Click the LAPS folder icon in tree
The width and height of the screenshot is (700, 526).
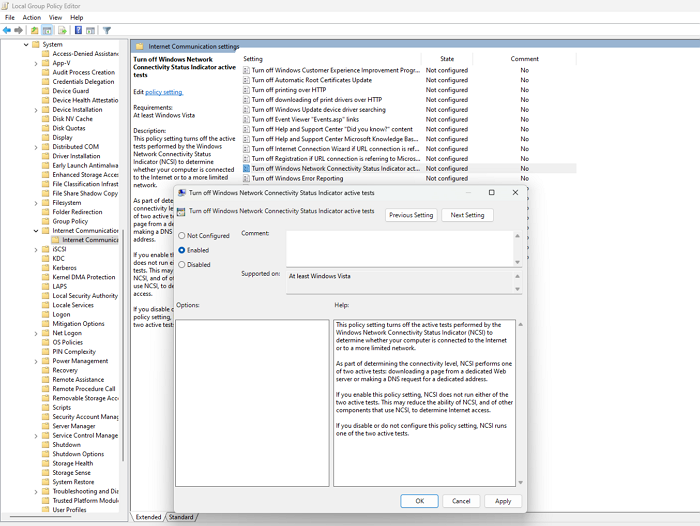tap(46, 286)
